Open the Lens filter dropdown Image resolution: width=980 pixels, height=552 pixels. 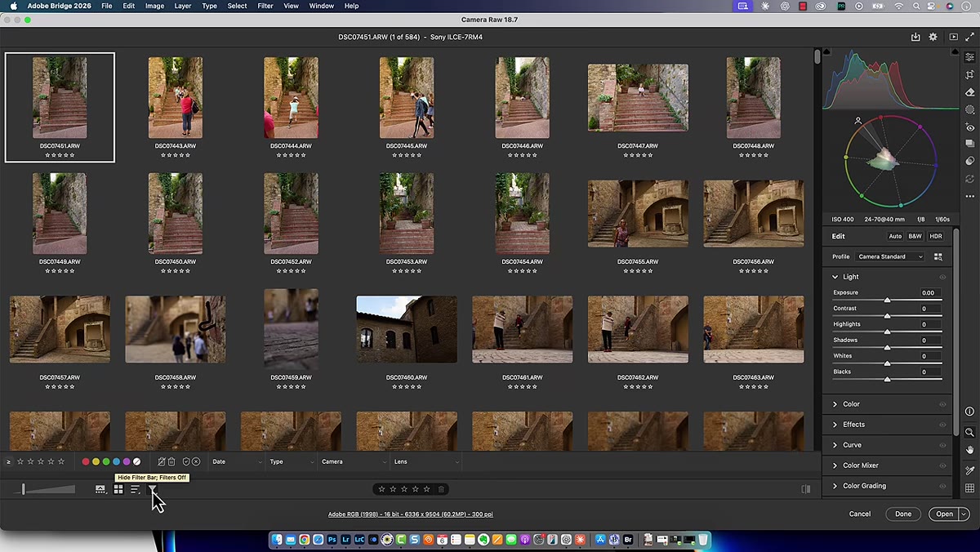pos(425,461)
